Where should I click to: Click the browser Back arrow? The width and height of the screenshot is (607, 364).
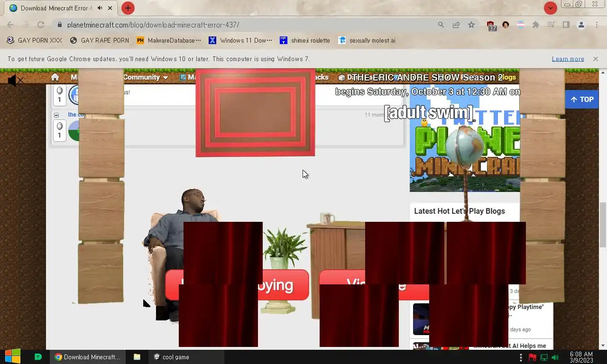10,25
